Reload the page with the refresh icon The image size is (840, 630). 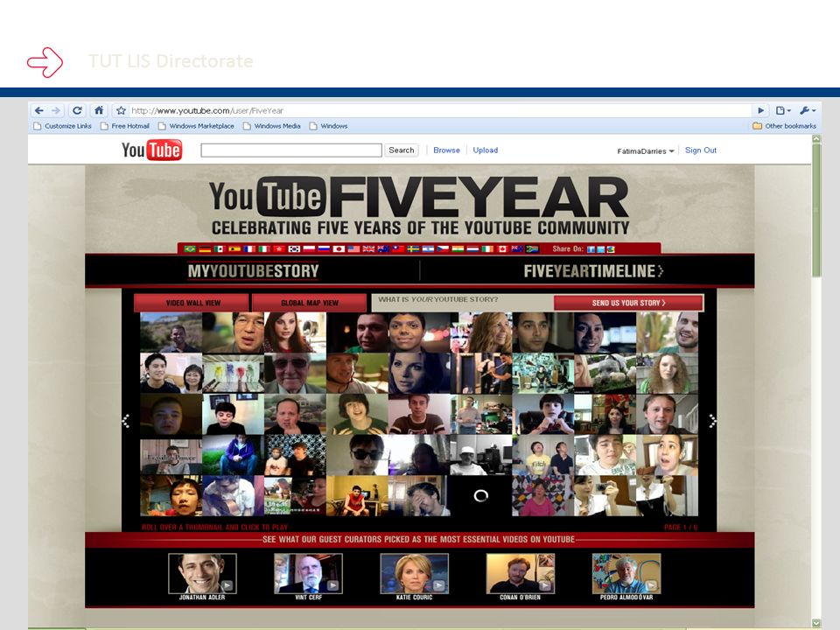(x=77, y=110)
